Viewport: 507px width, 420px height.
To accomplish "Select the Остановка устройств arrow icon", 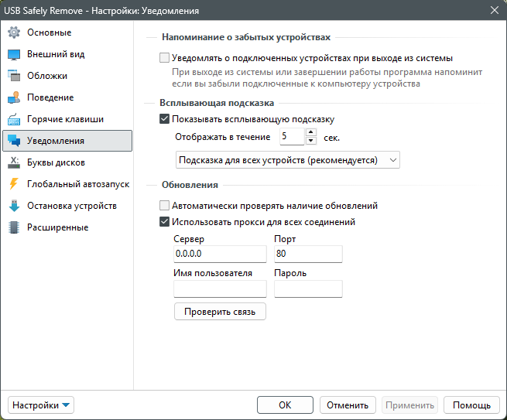I will pyautogui.click(x=14, y=206).
